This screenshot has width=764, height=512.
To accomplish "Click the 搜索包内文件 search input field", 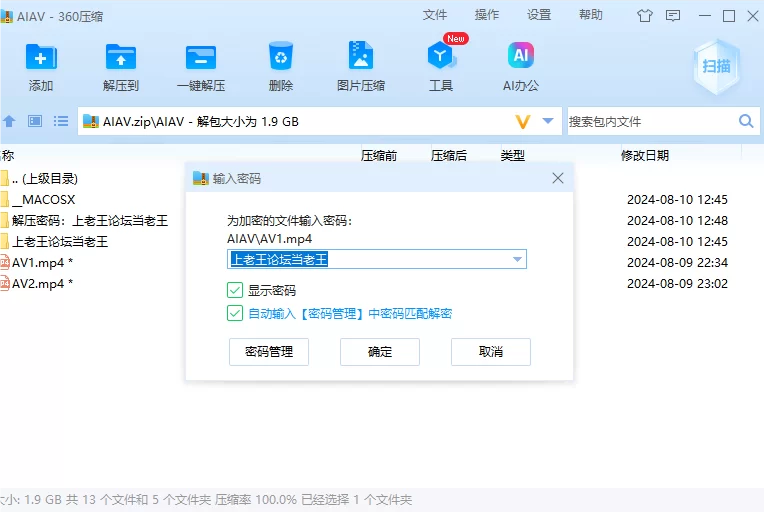I will pyautogui.click(x=650, y=121).
